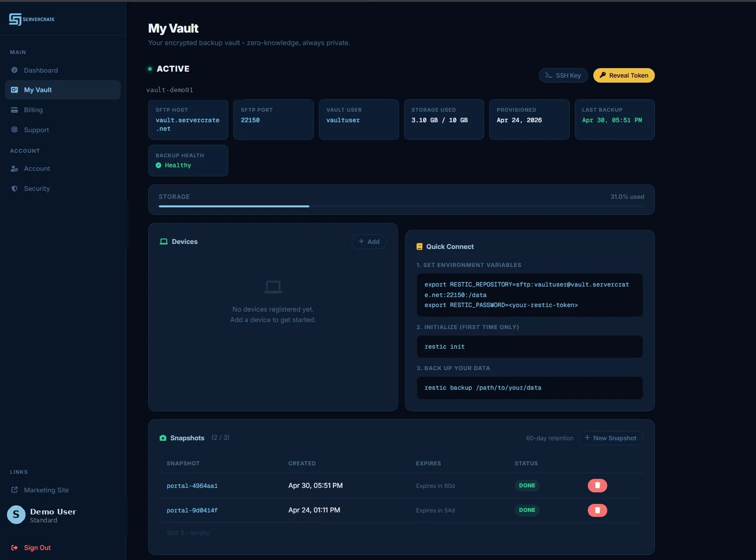Create a New Snapshot
This screenshot has height=560, width=756.
point(610,438)
